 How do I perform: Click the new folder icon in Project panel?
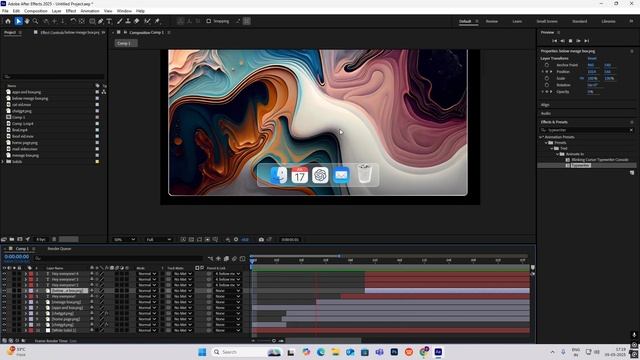pos(12,239)
